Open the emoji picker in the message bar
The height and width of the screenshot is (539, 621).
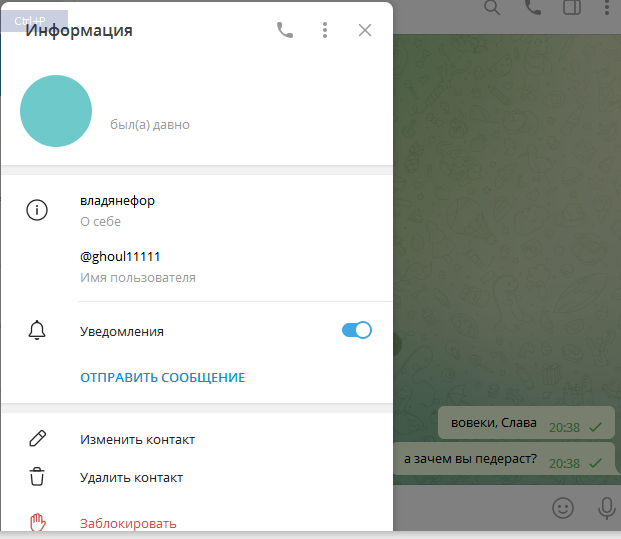(x=563, y=508)
